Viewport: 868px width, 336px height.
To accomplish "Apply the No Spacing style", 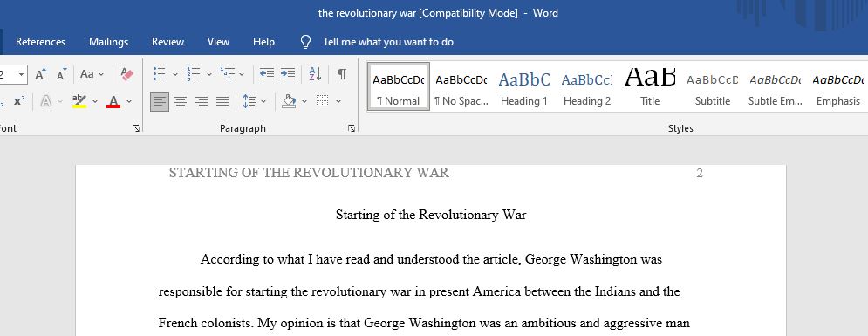I will tap(461, 86).
